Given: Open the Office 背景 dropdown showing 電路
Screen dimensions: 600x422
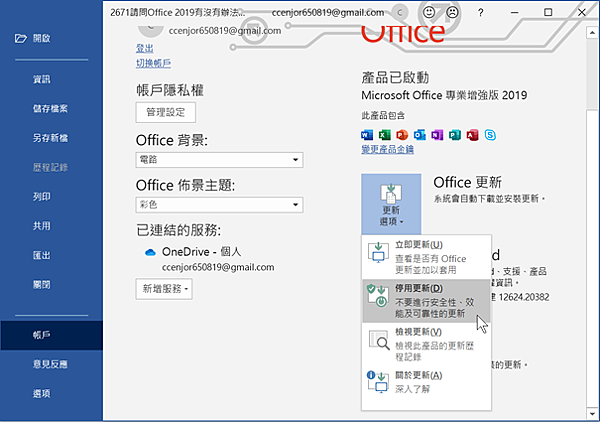Looking at the screenshot, I should (x=219, y=160).
